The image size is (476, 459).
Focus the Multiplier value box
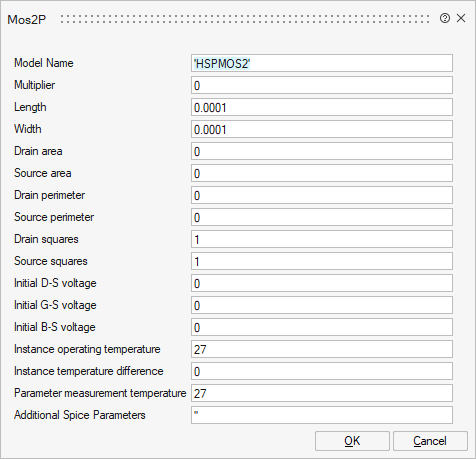tap(322, 85)
